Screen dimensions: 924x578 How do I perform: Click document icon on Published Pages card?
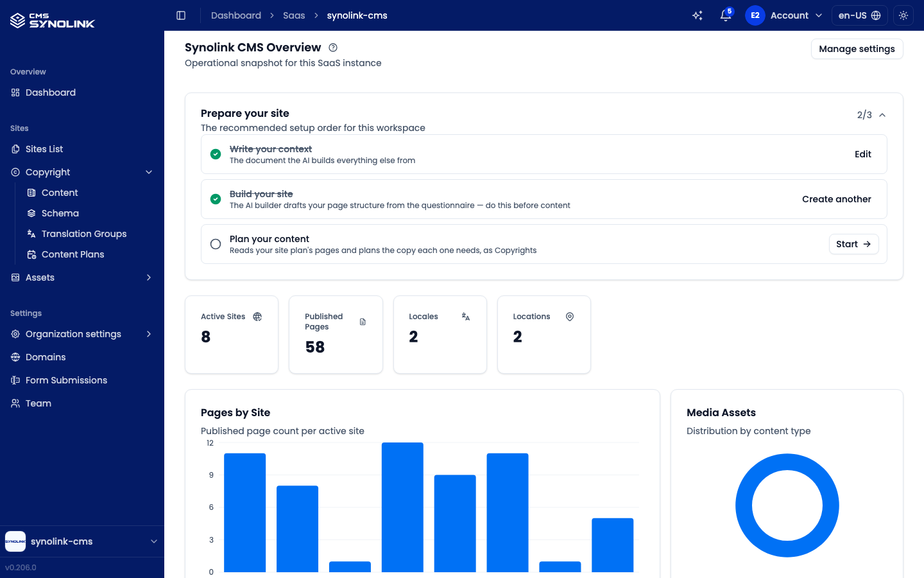(363, 322)
